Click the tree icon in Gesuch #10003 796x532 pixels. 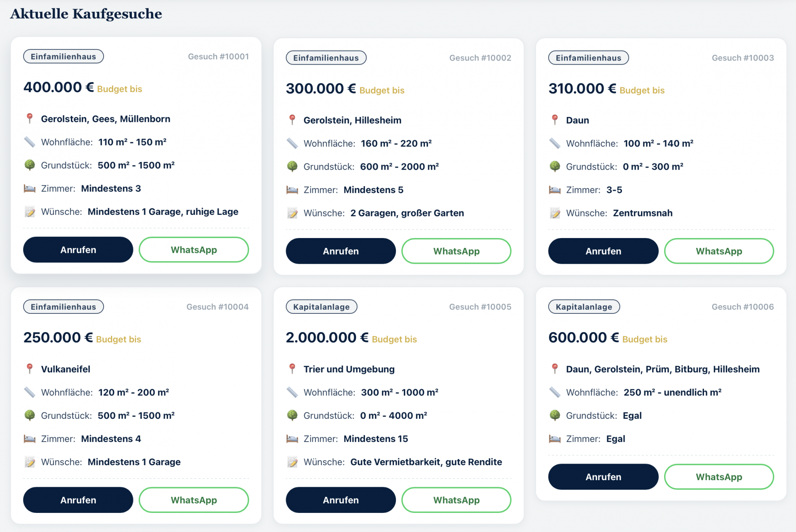(555, 167)
